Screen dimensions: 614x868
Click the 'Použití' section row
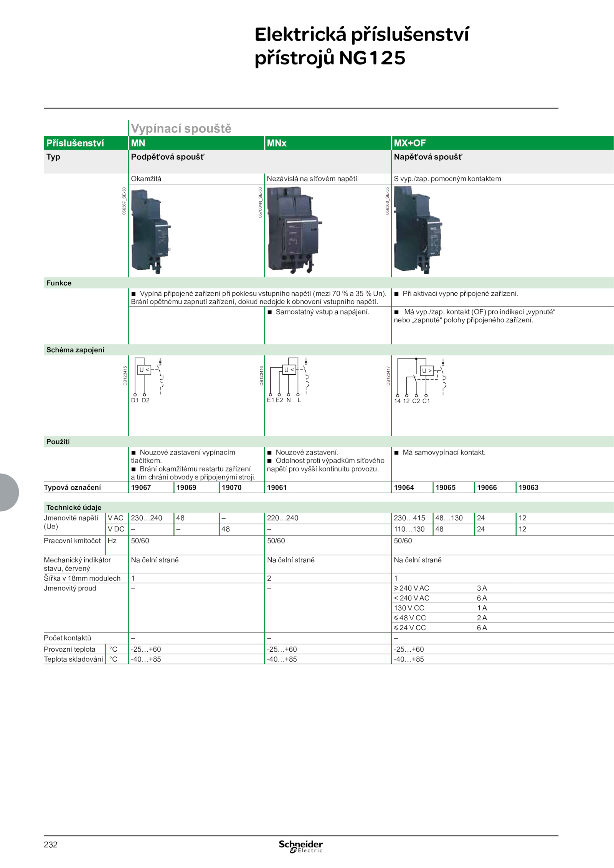click(329, 442)
